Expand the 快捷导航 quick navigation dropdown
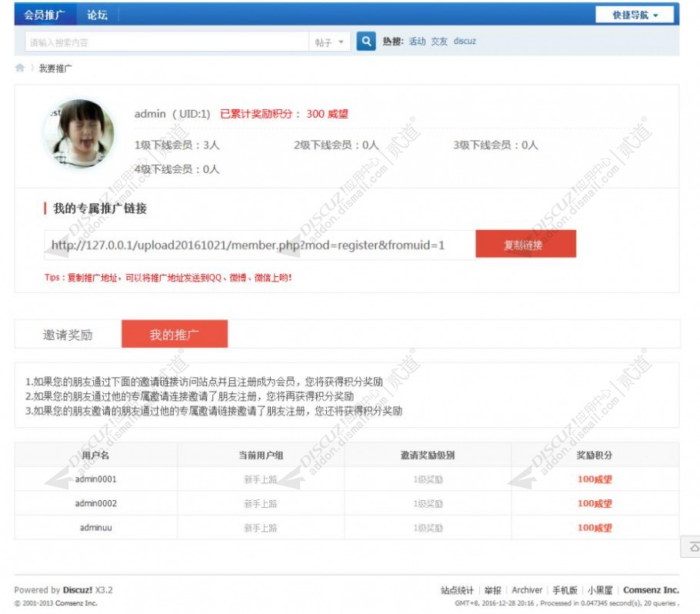Viewport: 700px width, 614px height. click(634, 15)
